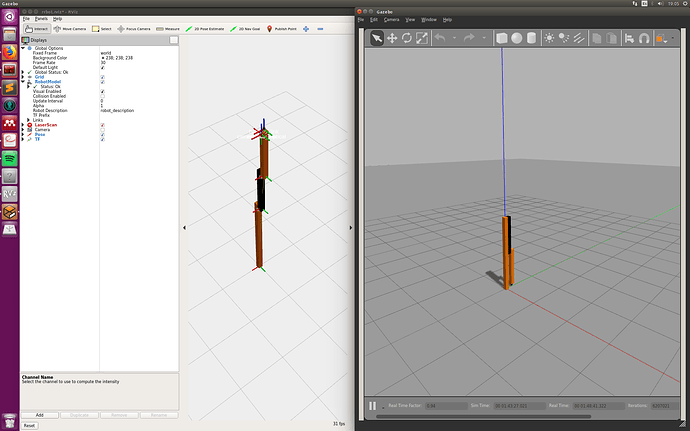Choose the Move Camera tool in RViz
Viewport: 690px width, 431px height.
pyautogui.click(x=70, y=29)
